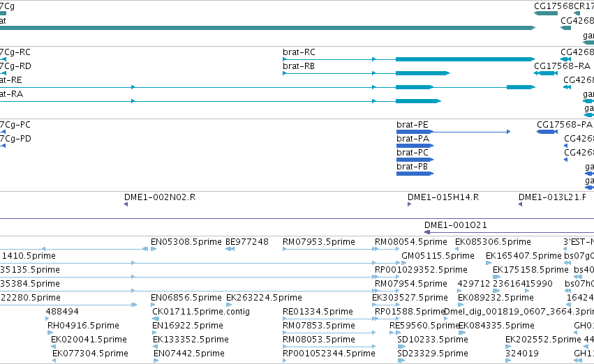Click the long teal brat gene bar

point(267,28)
